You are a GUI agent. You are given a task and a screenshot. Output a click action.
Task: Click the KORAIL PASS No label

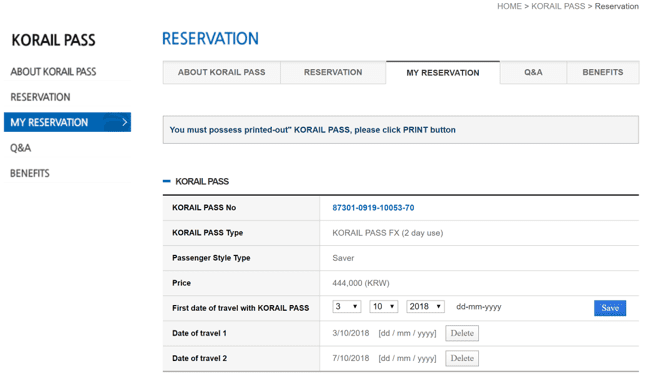(x=204, y=208)
